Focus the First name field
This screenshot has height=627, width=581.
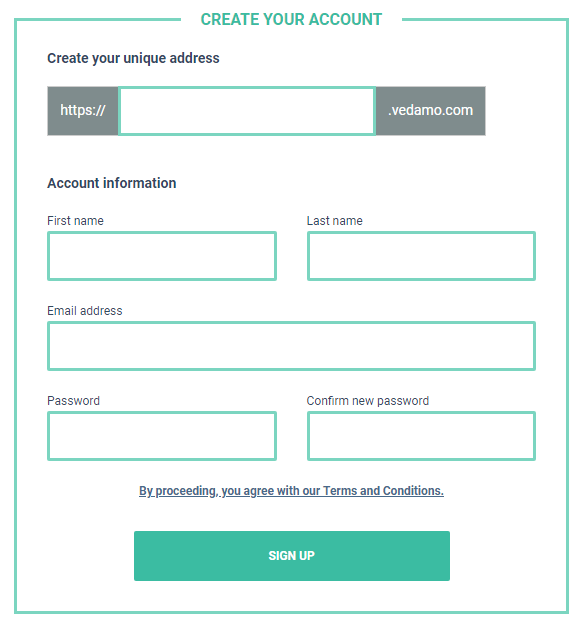pyautogui.click(x=162, y=256)
